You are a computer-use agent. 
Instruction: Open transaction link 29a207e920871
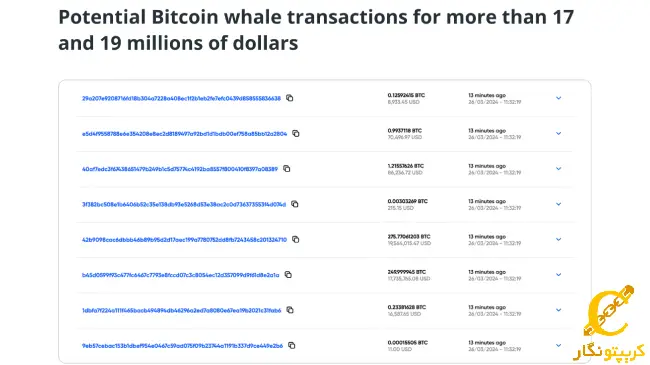click(181, 99)
